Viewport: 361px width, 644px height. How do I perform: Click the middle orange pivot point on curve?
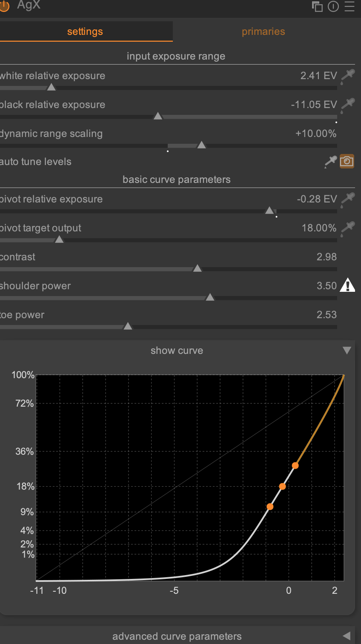tap(282, 486)
